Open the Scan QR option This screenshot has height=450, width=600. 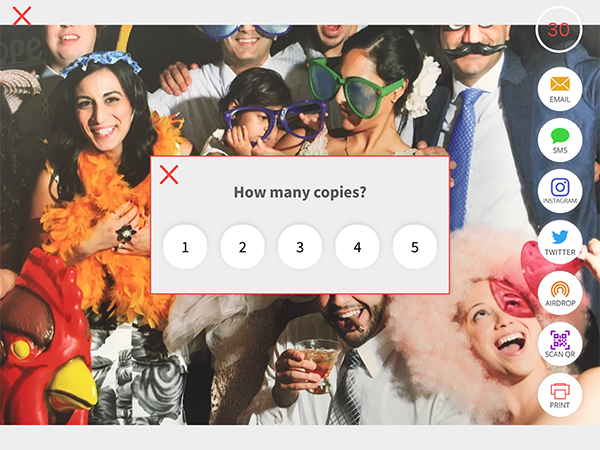(x=560, y=344)
